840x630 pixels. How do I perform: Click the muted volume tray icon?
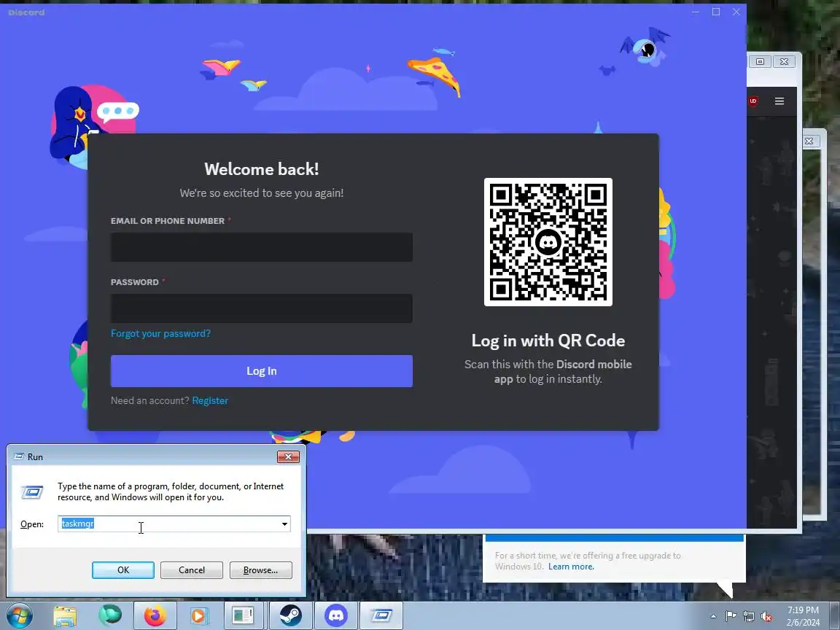(x=766, y=617)
